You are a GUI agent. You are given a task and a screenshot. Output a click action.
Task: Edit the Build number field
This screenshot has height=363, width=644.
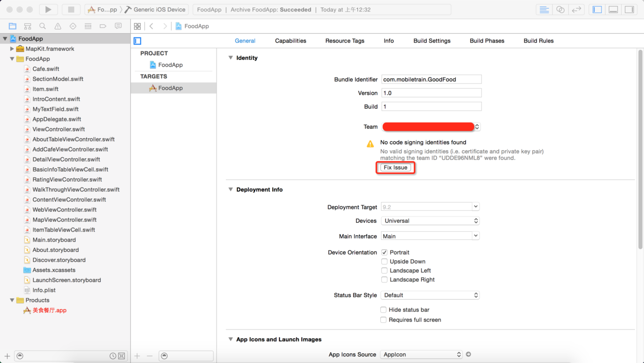431,106
